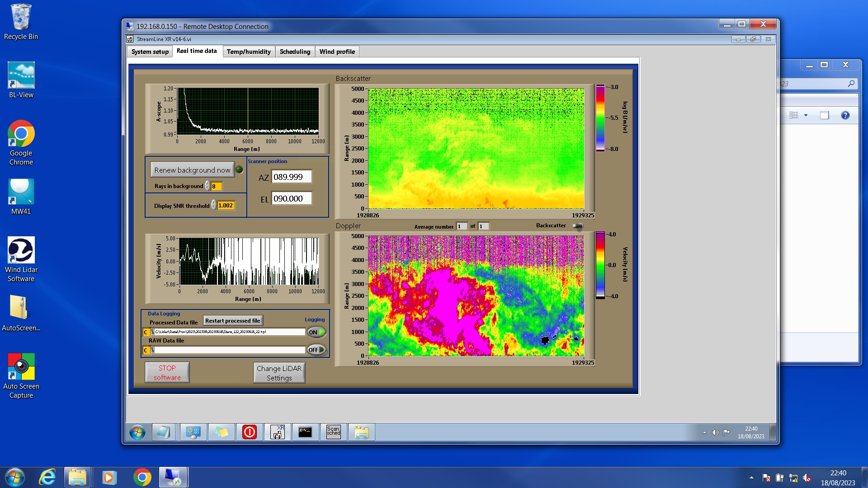Expand the view options dropdown arrow
Screen dimensions: 868x488
click(x=806, y=115)
